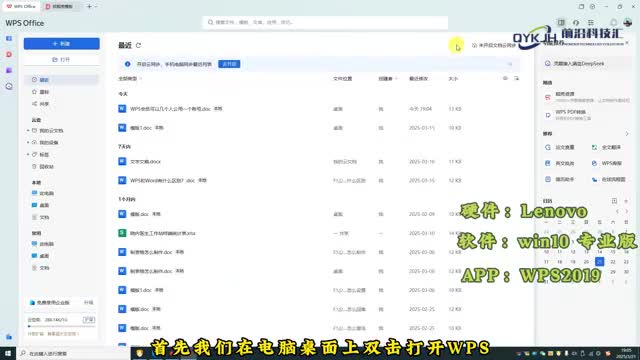Viewport: 640px width, 360px height.
Task: Expand the 推荐 section arrow
Action: tap(627, 134)
